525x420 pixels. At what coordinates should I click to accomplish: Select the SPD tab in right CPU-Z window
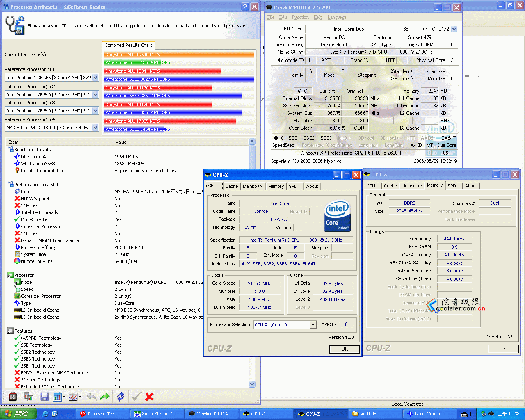452,186
